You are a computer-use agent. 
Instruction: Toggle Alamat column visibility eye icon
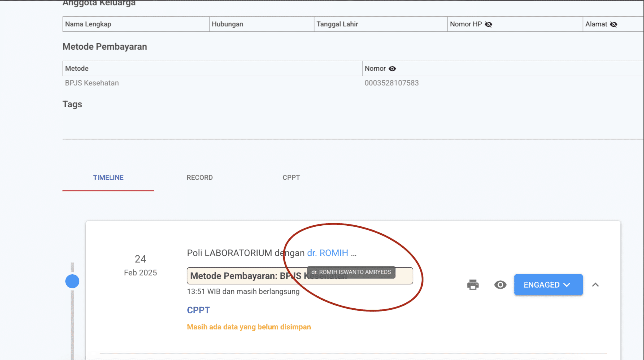coord(614,24)
